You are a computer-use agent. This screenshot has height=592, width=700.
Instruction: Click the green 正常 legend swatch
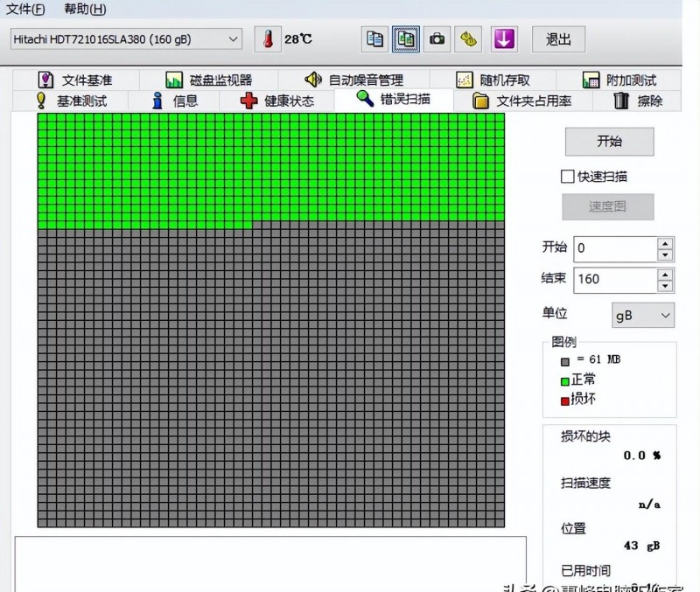click(x=565, y=380)
